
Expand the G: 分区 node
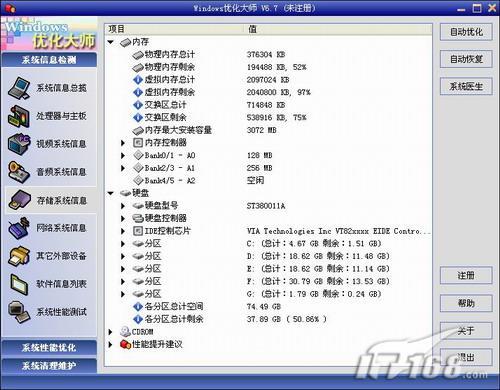point(123,294)
